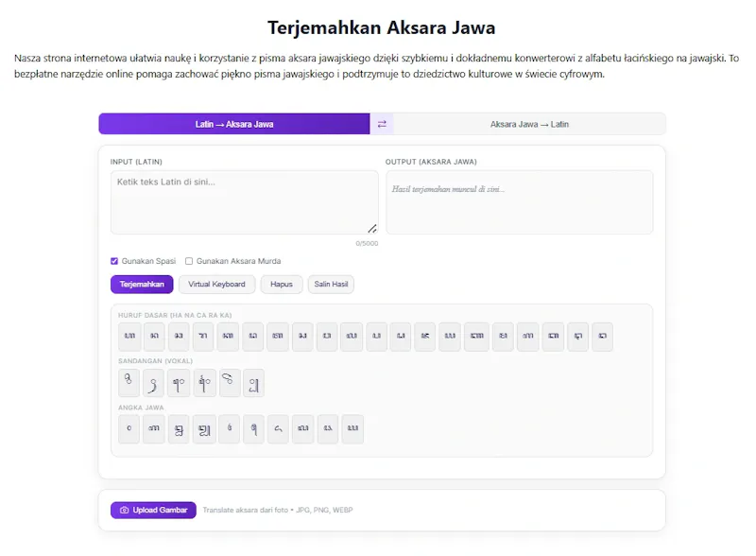Click the swap direction arrows icon
This screenshot has width=756, height=556.
point(382,124)
